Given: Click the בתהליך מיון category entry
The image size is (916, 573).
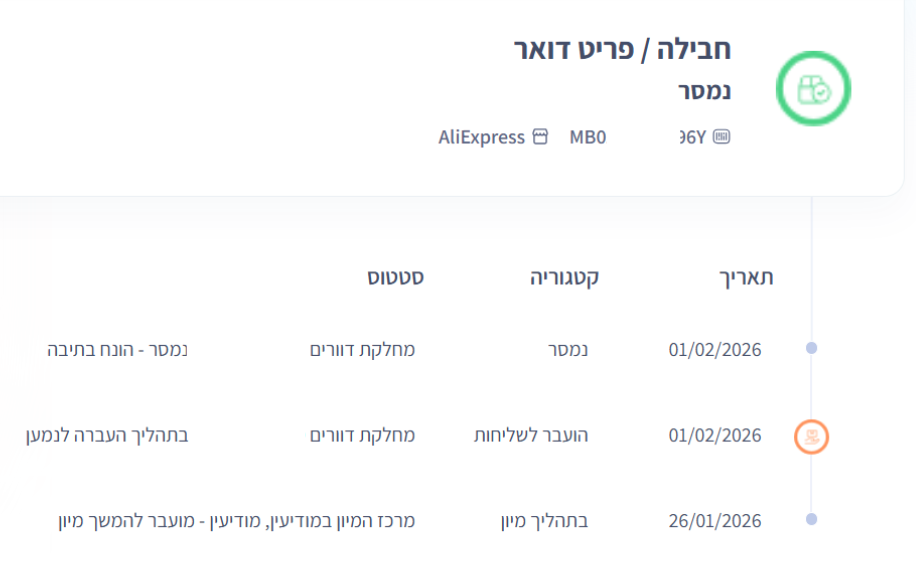Looking at the screenshot, I should coord(544,521).
